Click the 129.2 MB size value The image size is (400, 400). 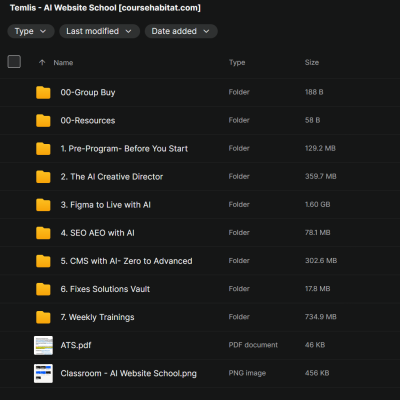click(x=320, y=148)
